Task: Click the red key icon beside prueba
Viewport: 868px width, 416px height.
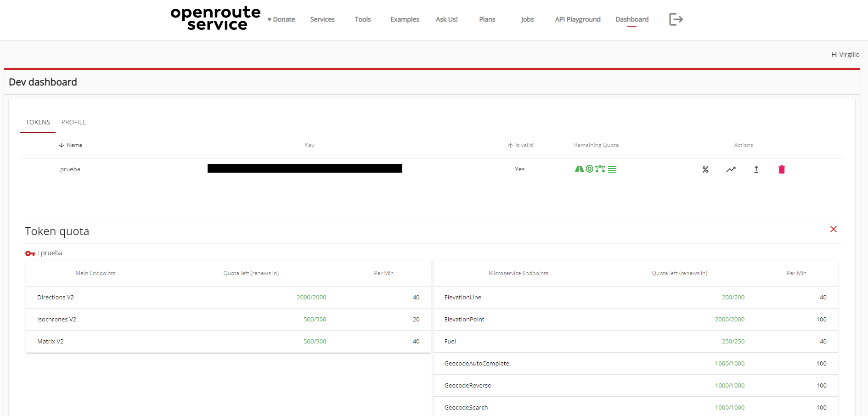Action: click(x=30, y=253)
